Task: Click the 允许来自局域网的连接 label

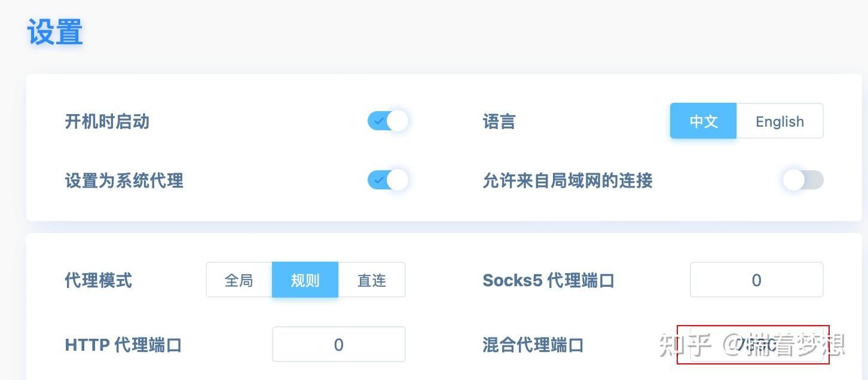Action: [x=567, y=180]
